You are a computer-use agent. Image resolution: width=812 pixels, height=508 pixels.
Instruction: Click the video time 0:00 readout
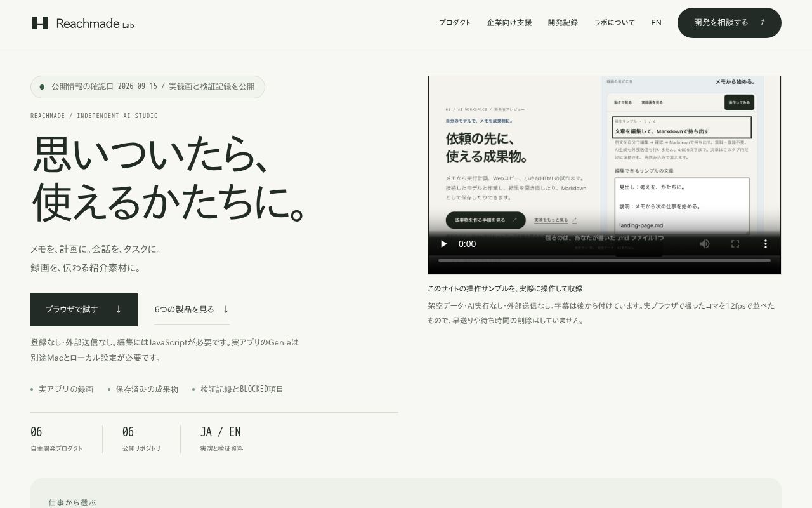[x=467, y=244]
